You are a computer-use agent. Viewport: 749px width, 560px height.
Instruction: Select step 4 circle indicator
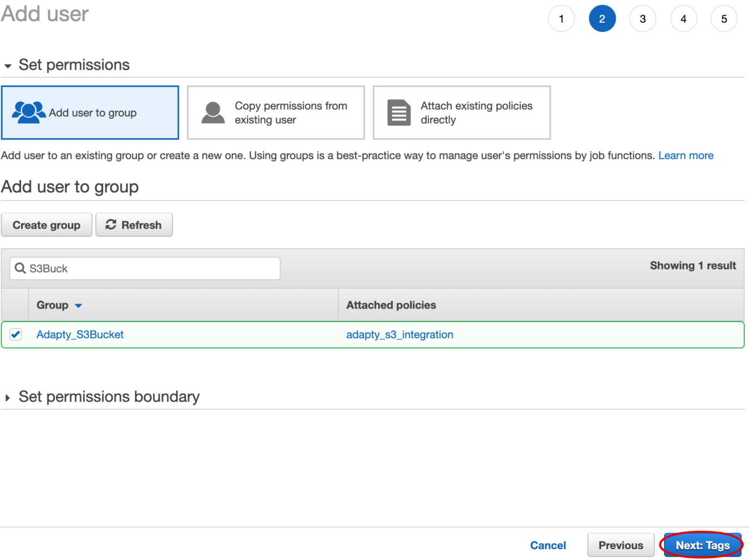683,19
